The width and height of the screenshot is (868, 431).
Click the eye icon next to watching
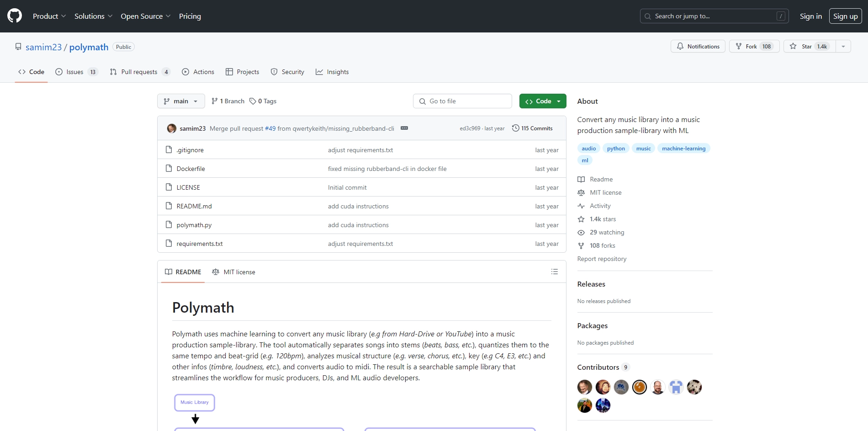pos(581,233)
